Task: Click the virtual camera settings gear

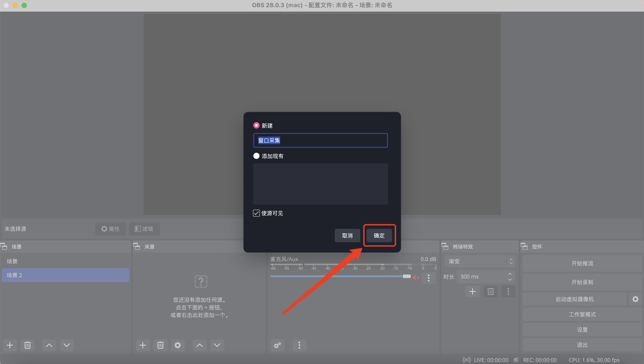Action: (635, 299)
